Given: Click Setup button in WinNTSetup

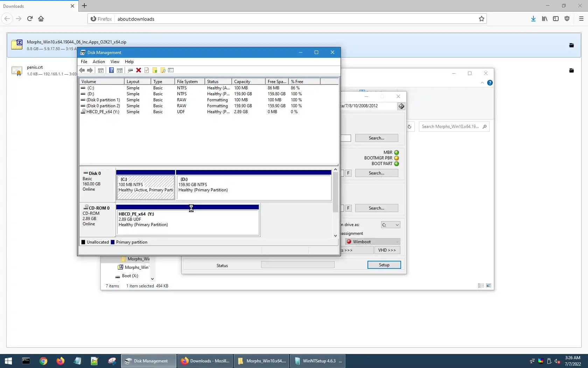Looking at the screenshot, I should tap(384, 265).
